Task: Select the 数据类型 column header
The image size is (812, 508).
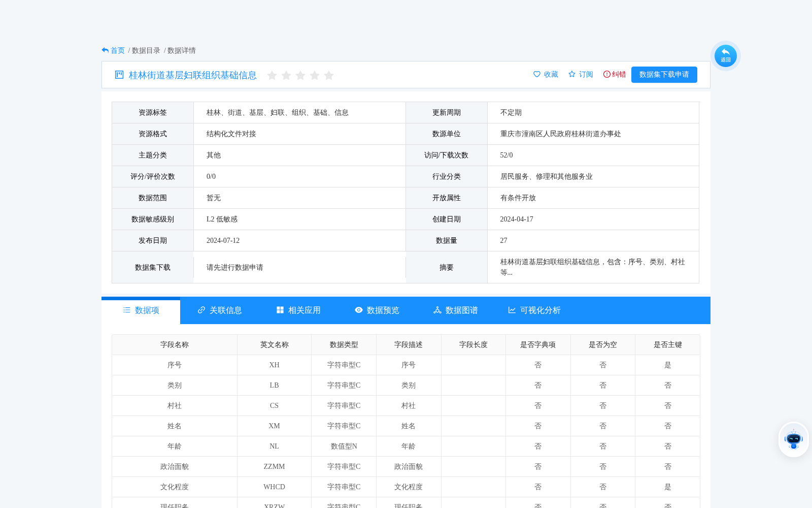Action: (x=344, y=345)
